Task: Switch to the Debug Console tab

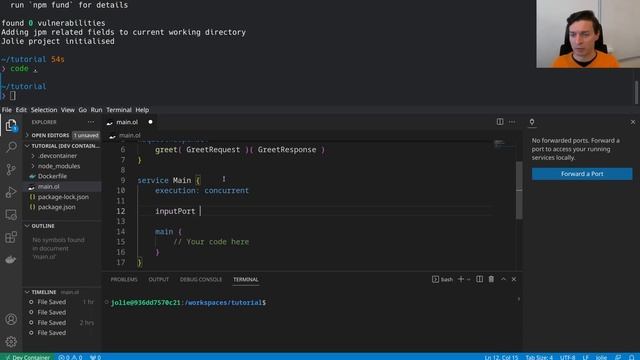Action: point(200,280)
